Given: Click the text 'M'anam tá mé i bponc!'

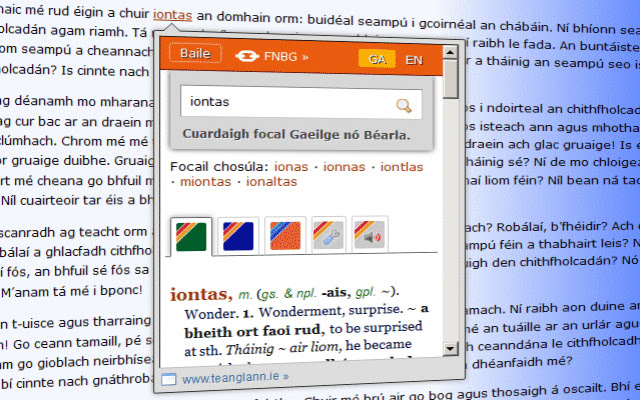Looking at the screenshot, I should (x=71, y=291).
